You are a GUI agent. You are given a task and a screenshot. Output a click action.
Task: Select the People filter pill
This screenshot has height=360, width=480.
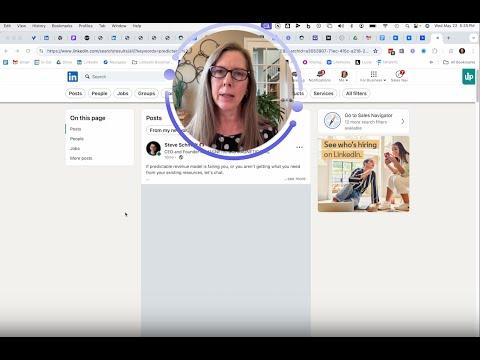[x=99, y=93]
